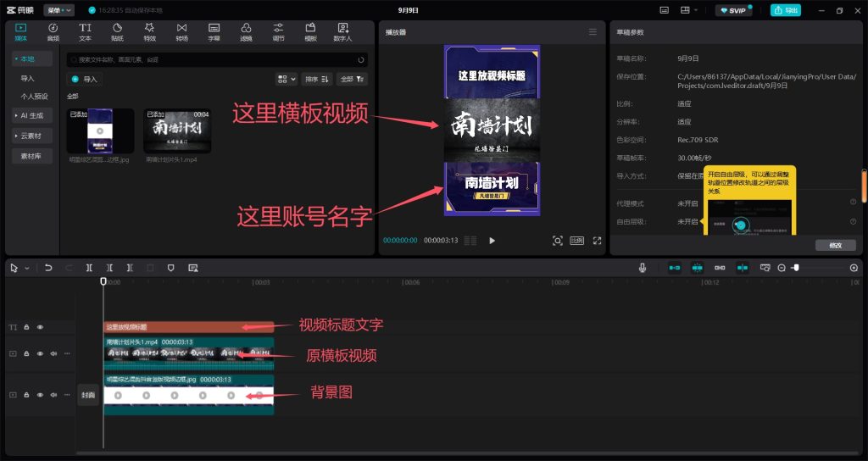This screenshot has width=868, height=461.
Task: Add a marker with the shield icon
Action: pos(170,268)
